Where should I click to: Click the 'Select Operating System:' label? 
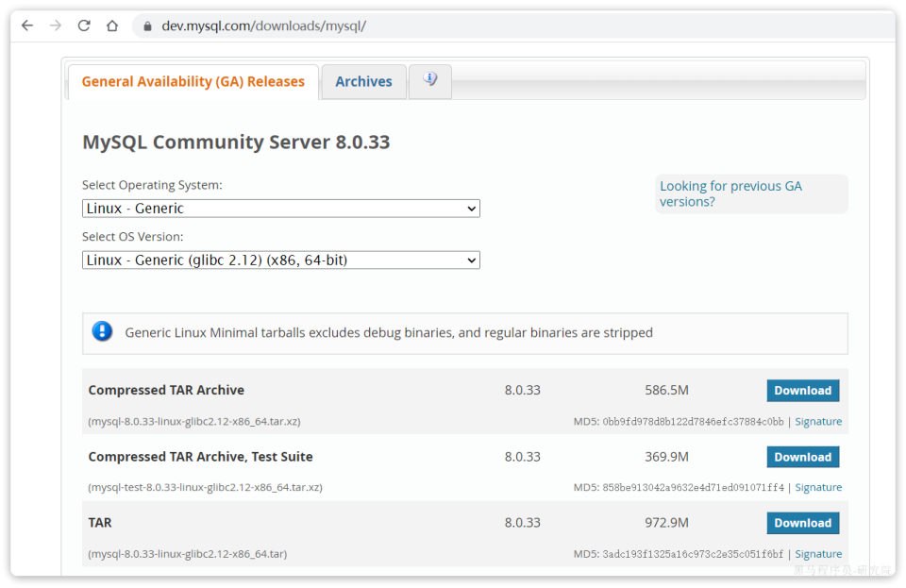coord(152,185)
